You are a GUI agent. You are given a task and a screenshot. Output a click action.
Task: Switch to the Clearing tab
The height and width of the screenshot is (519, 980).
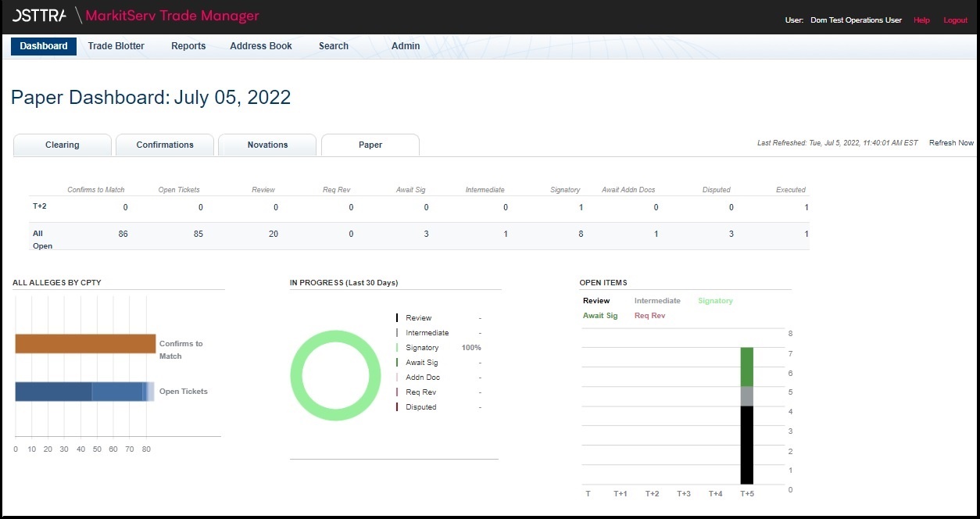(63, 145)
